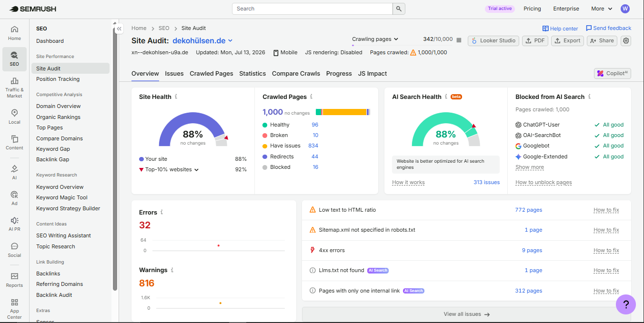Open the Compare Crawls tab

point(296,73)
